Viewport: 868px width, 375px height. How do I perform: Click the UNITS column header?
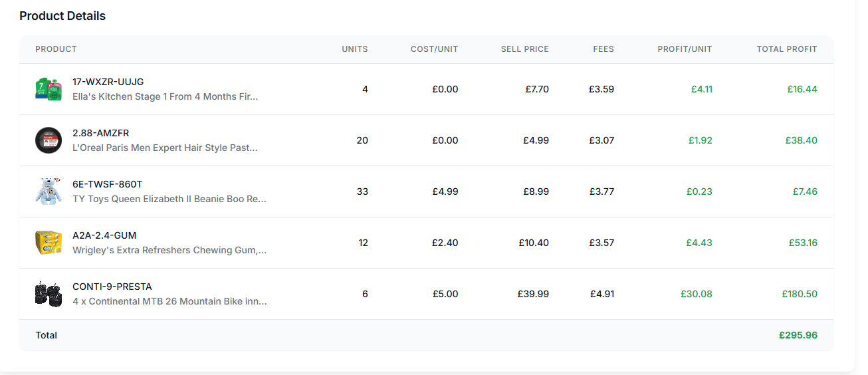(354, 49)
